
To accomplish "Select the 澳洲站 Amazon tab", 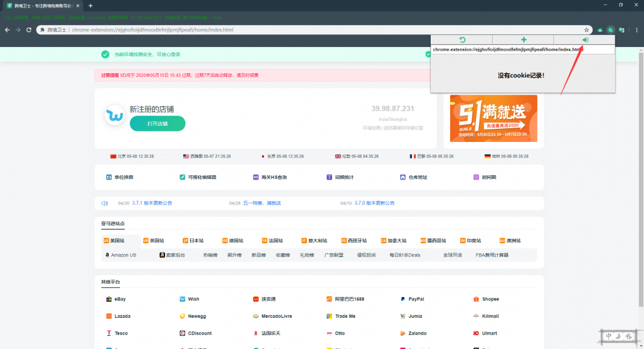I will tap(510, 240).
